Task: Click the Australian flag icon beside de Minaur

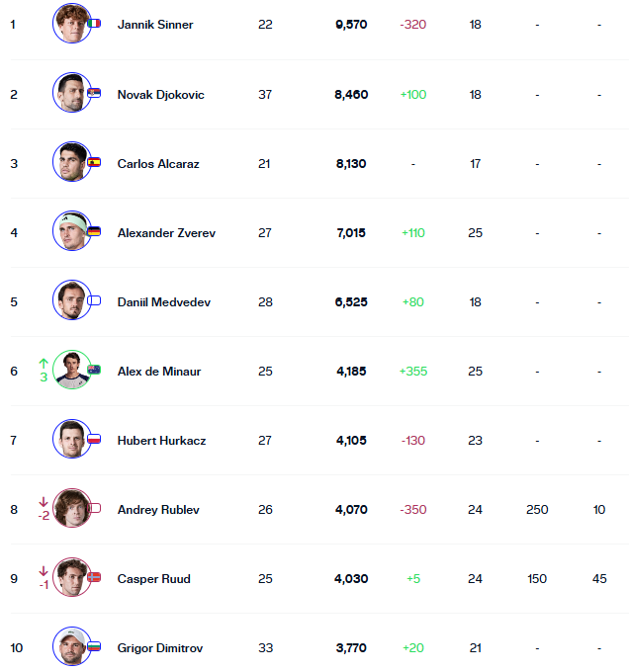Action: pyautogui.click(x=94, y=370)
